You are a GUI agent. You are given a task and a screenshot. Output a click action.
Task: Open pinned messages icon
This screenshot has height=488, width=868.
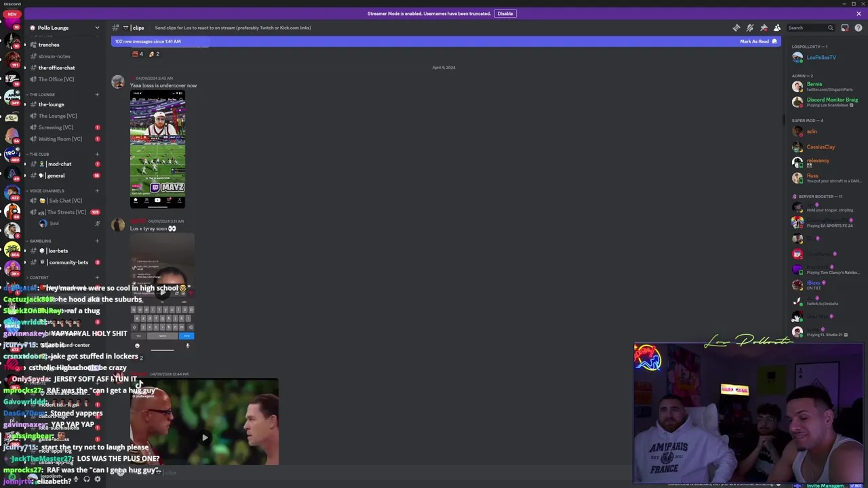[764, 28]
